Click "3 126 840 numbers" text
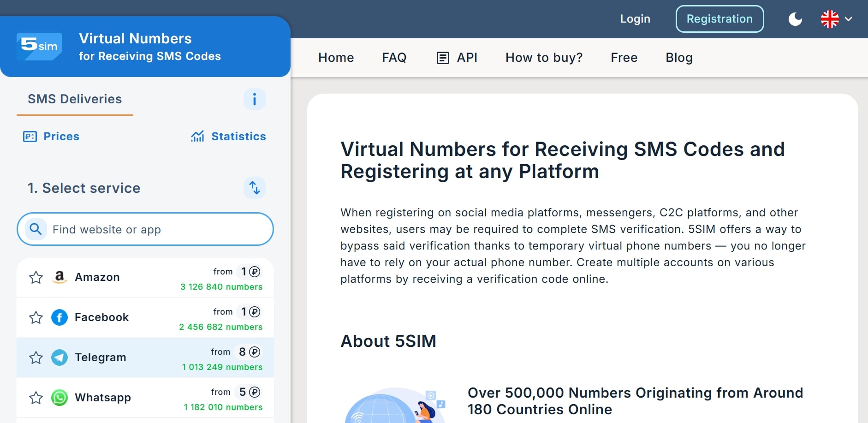868x423 pixels. [221, 287]
